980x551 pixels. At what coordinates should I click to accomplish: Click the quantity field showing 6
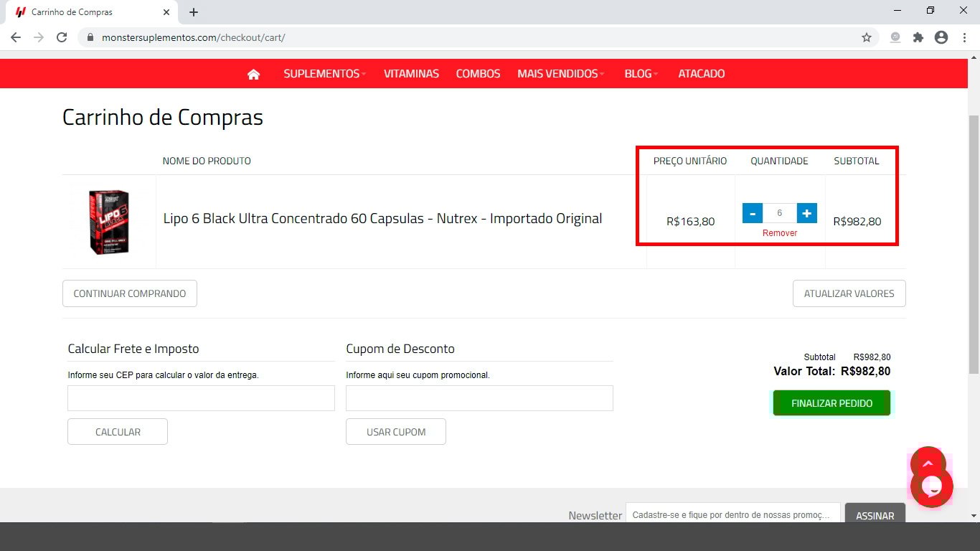(x=780, y=213)
